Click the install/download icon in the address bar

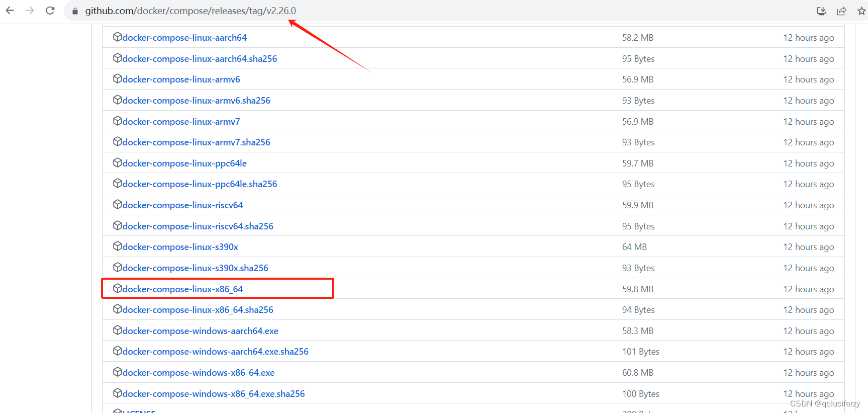(x=821, y=11)
